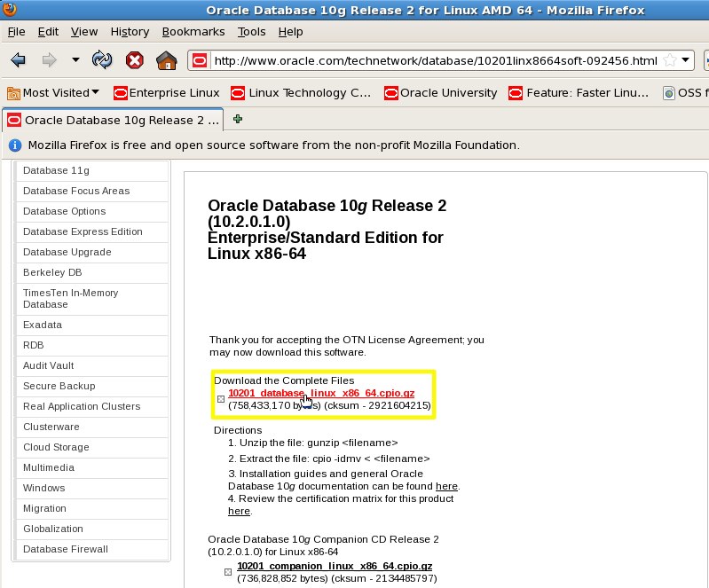
Task: Open the Enterprise Linux bookmark
Action: [x=167, y=93]
